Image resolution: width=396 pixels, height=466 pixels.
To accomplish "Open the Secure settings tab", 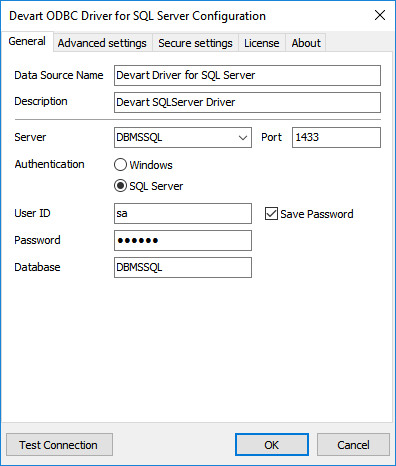I will coord(195,43).
